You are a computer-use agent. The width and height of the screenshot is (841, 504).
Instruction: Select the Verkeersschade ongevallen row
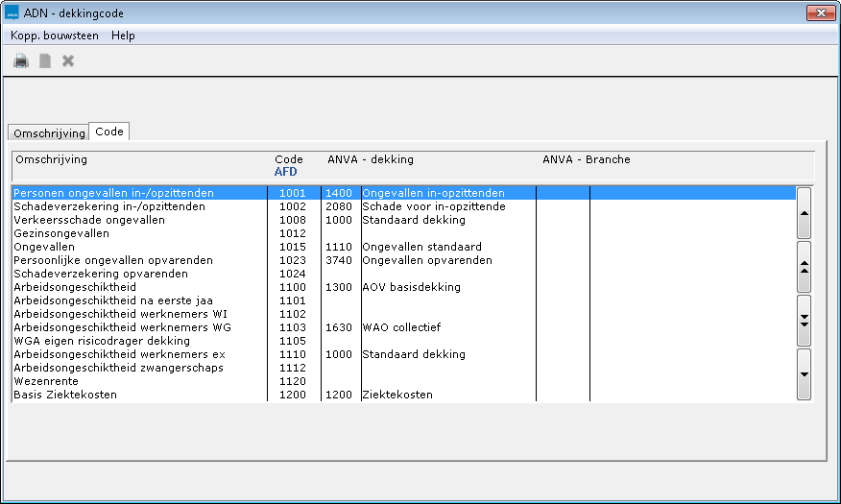point(89,220)
